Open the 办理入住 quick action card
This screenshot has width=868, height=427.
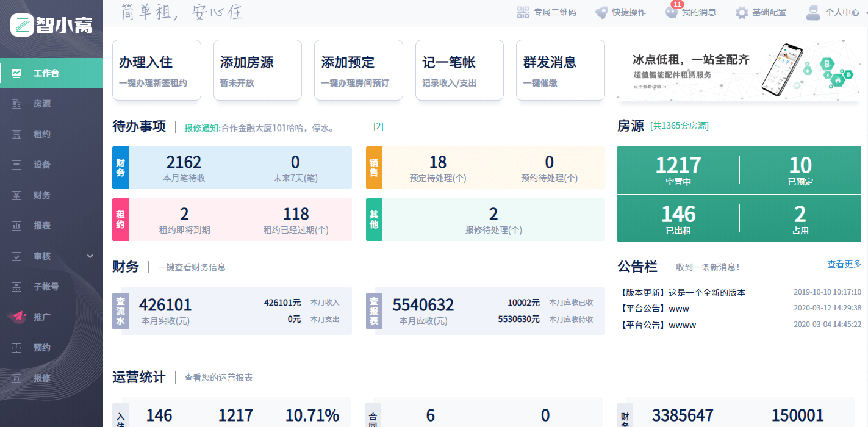coord(157,70)
